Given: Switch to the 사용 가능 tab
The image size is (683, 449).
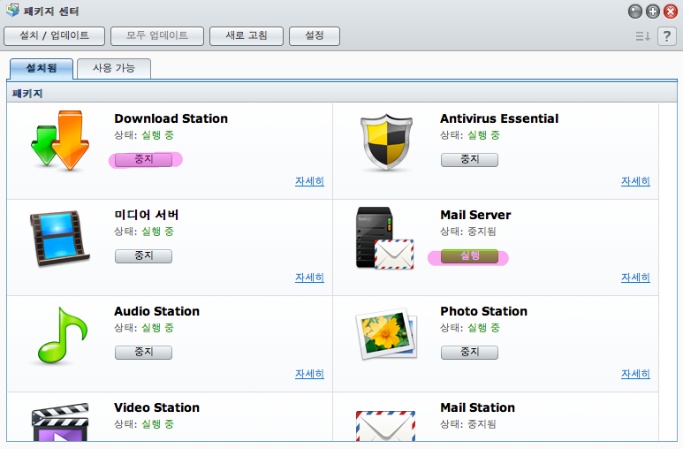Looking at the screenshot, I should pyautogui.click(x=114, y=68).
